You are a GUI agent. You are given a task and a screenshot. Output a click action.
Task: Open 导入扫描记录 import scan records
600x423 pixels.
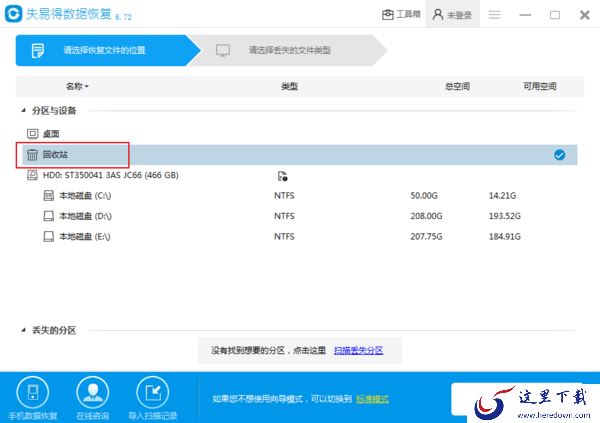pyautogui.click(x=153, y=399)
